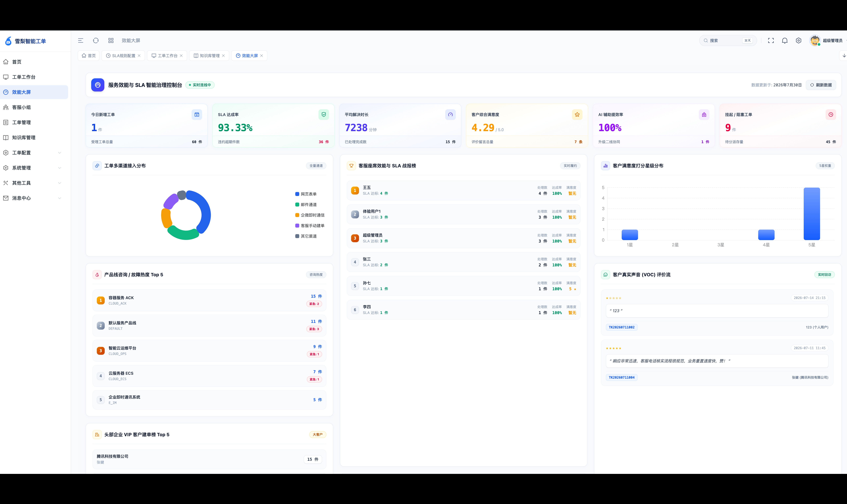Focus the 搜索 search field
The height and width of the screenshot is (504, 847).
coord(728,40)
